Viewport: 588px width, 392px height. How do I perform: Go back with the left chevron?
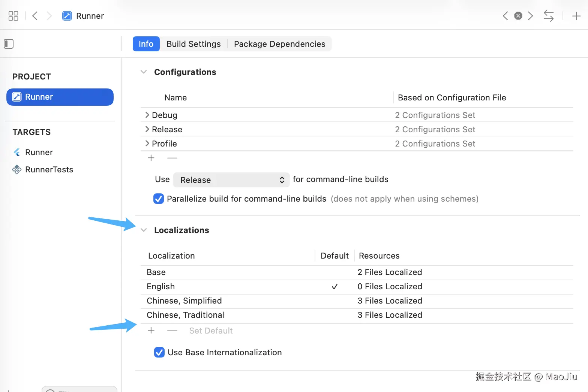coord(35,16)
